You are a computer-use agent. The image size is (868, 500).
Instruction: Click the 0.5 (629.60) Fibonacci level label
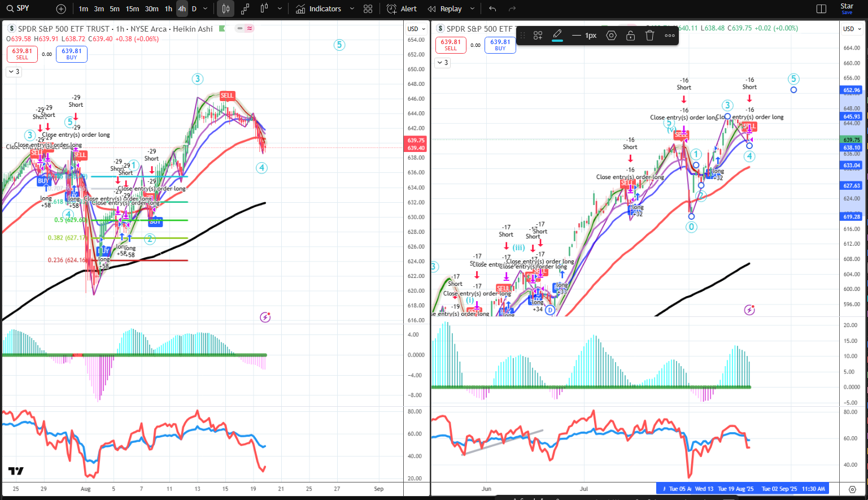point(71,220)
